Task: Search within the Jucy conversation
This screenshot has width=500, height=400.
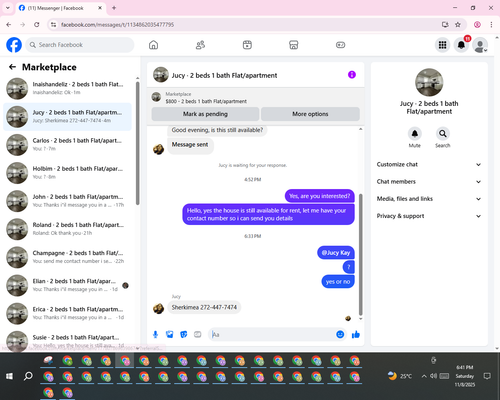Action: [x=443, y=134]
